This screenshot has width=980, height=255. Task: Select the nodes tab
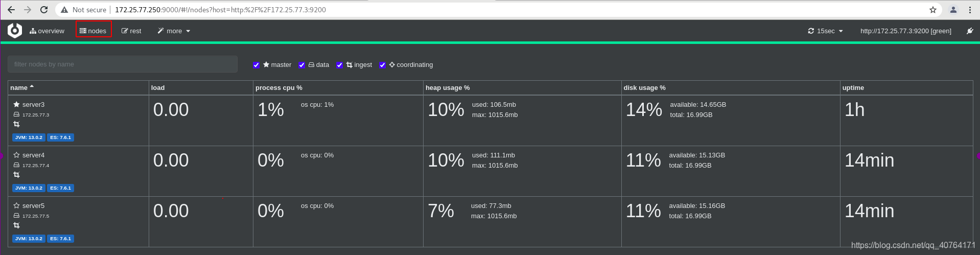(93, 31)
